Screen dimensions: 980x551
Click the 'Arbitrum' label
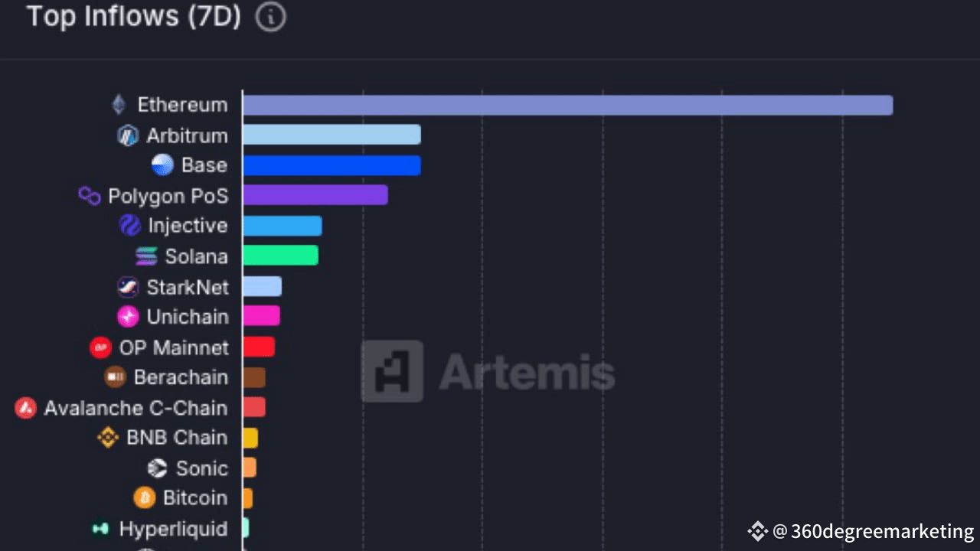[187, 136]
